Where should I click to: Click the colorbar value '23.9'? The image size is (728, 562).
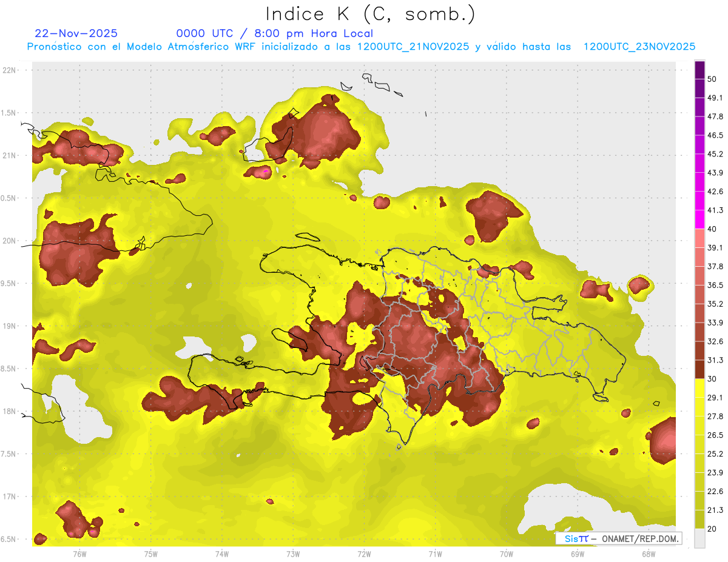point(715,473)
